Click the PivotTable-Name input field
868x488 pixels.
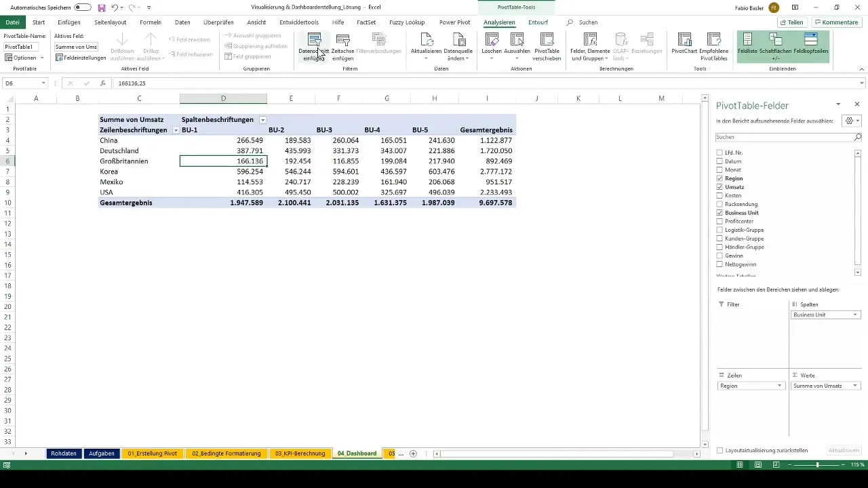[x=22, y=47]
